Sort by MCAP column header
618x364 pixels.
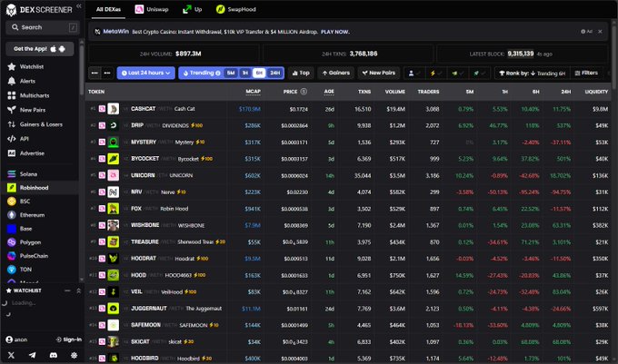point(253,92)
